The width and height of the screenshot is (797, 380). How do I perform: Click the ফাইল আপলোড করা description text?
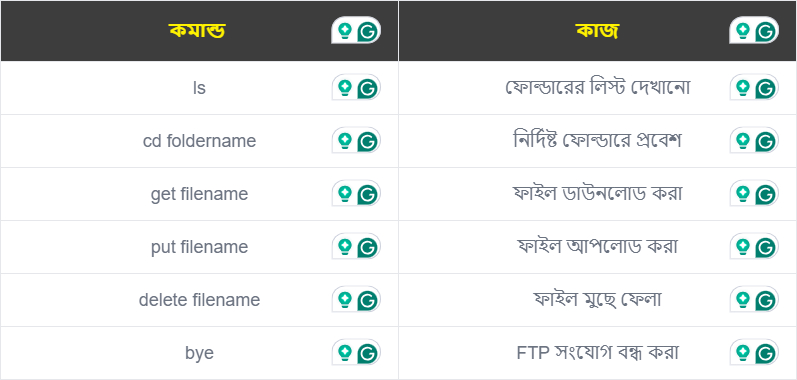tap(598, 246)
